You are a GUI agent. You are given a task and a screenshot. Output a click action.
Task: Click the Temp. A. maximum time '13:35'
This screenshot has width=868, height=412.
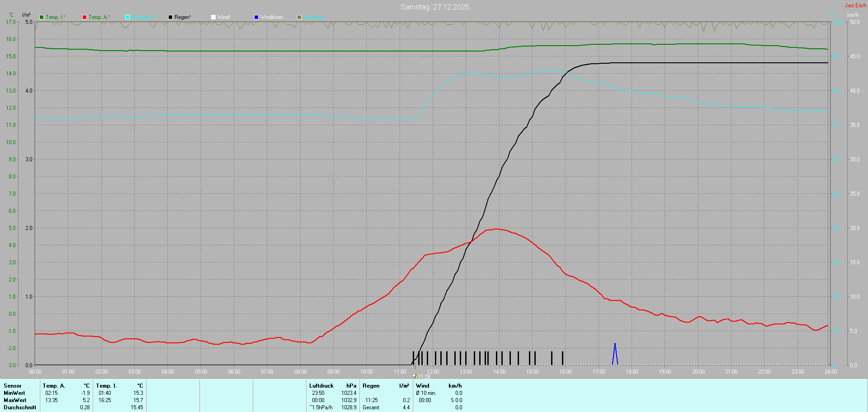click(x=52, y=400)
